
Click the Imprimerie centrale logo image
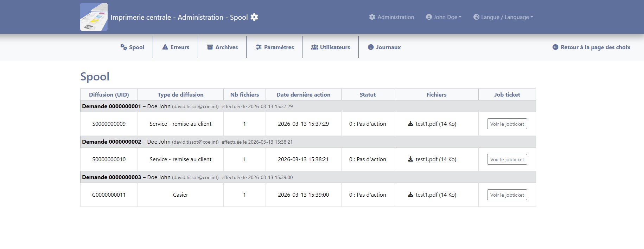click(94, 17)
